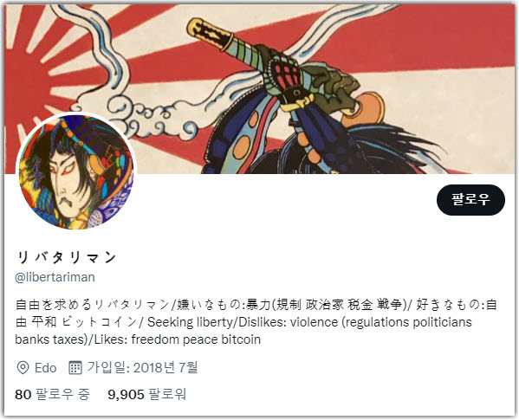Open the round kabuki avatar picture
The image size is (519, 420).
click(x=76, y=172)
